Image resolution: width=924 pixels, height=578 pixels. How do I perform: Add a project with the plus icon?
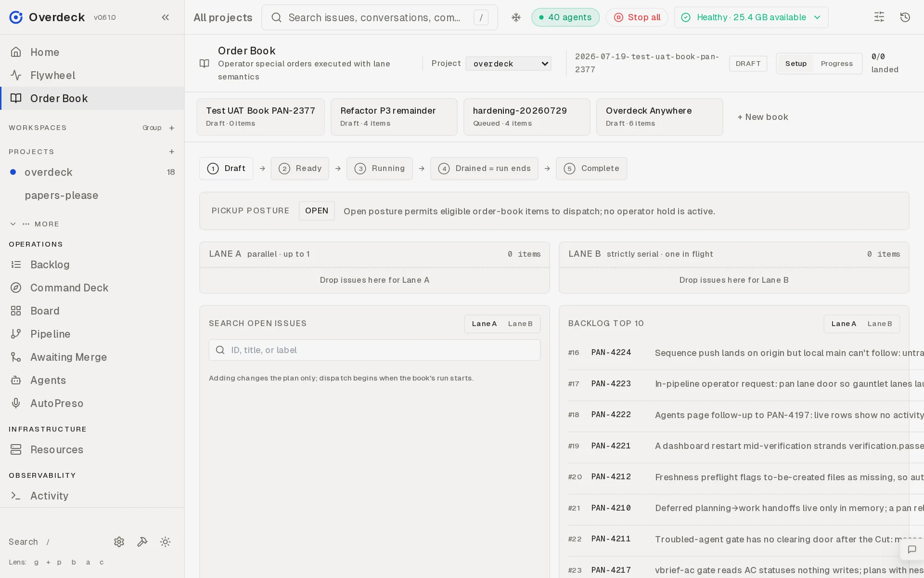172,152
